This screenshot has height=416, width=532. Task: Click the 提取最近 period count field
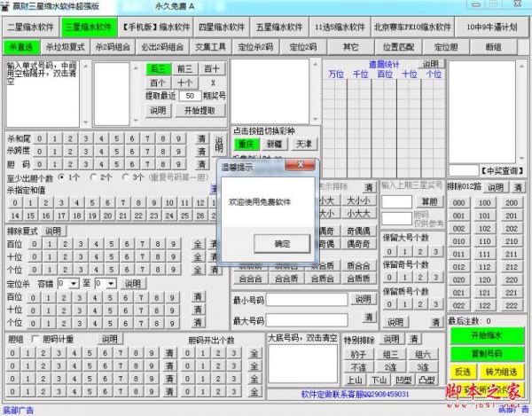click(189, 96)
